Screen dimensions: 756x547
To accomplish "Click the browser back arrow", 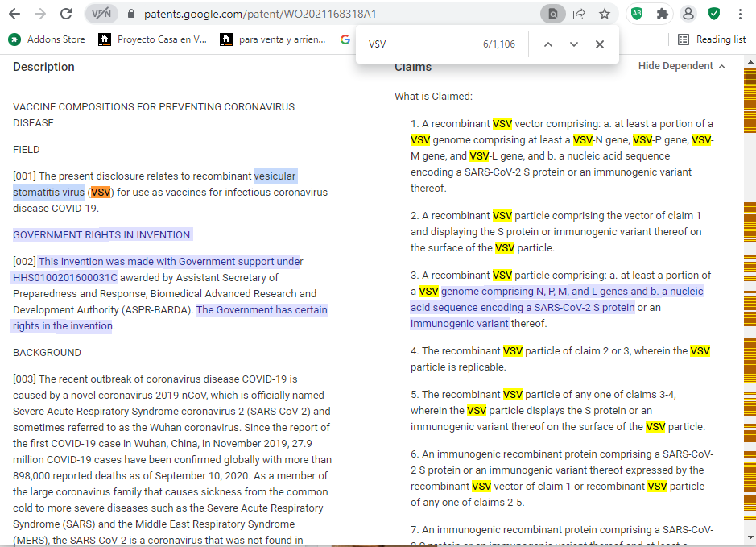I will pos(15,14).
